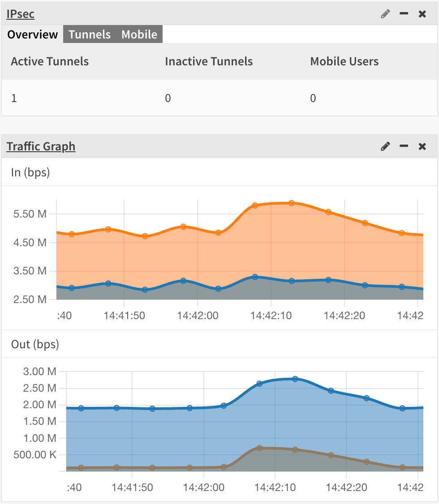Switch to the Tunnels tab

tap(89, 34)
